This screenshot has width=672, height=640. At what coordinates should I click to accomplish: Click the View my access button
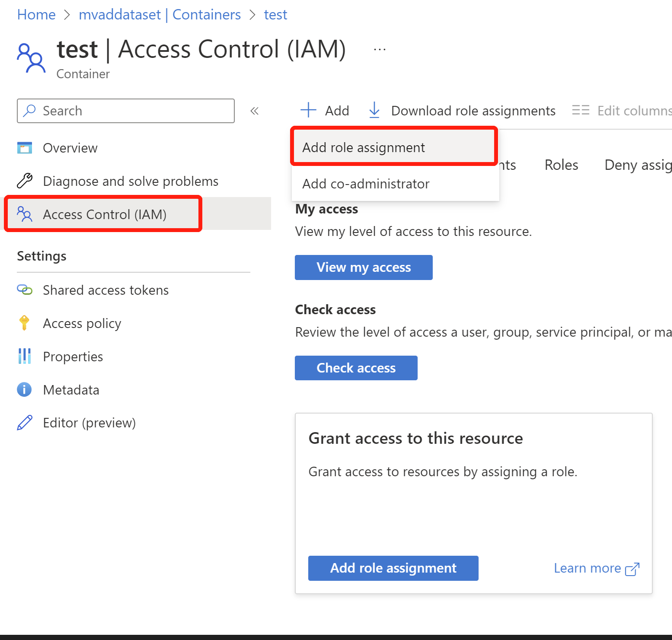364,267
